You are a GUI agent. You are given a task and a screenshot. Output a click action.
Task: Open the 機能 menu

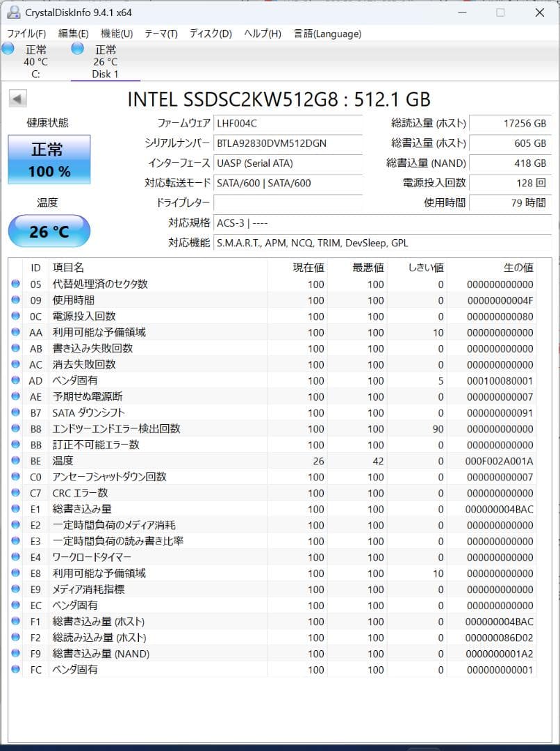click(x=115, y=33)
